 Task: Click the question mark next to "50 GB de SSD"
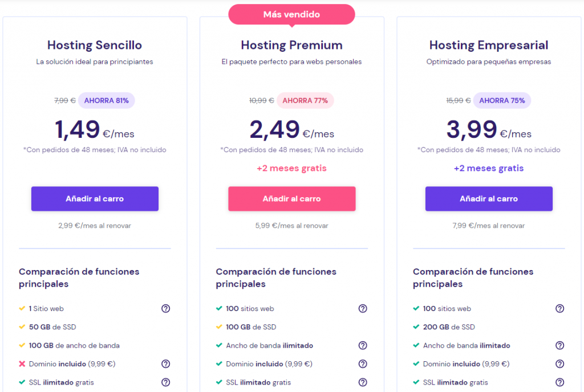165,327
